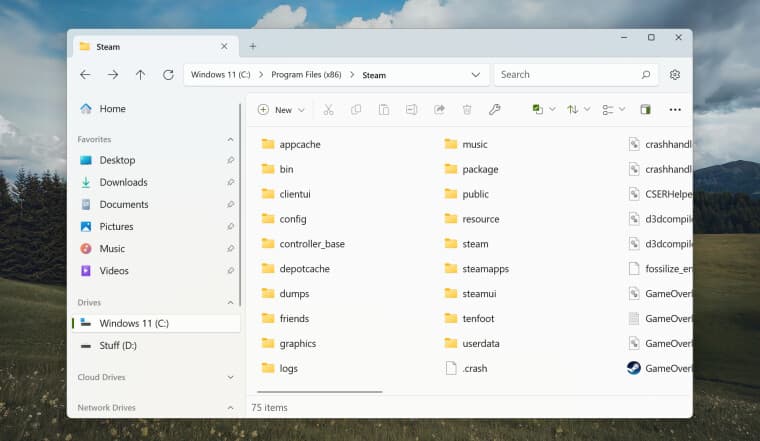
Task: Refresh the current folder view
Action: pos(168,75)
